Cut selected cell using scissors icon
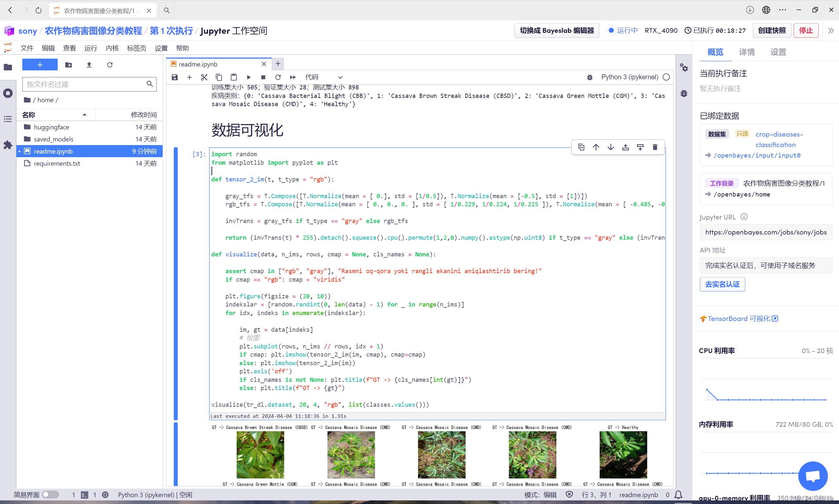Screen dimensions: 839x504 pos(204,77)
